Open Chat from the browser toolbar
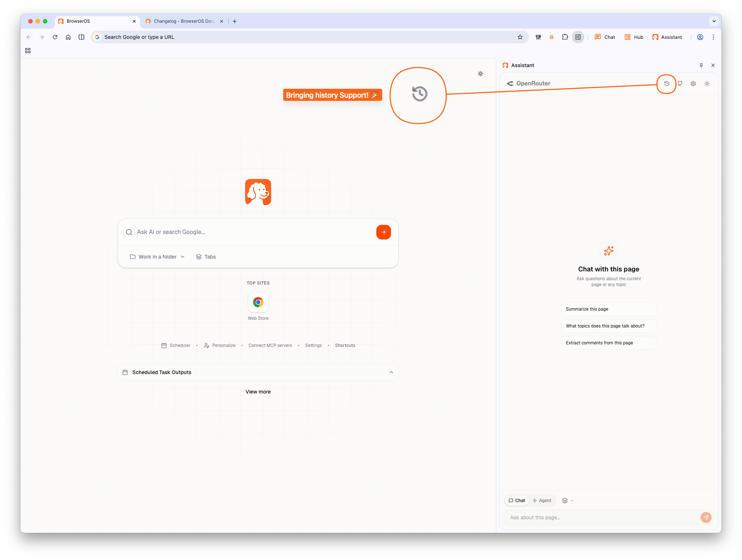 [605, 37]
